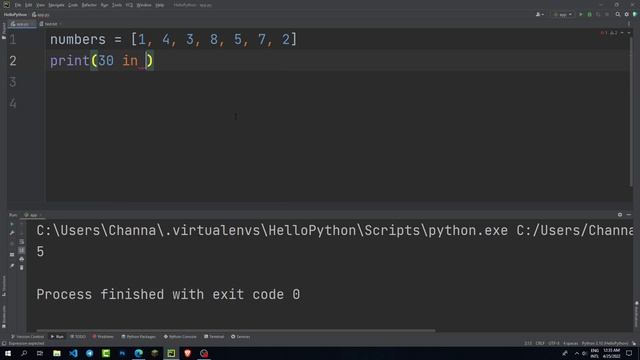Click the UTF-8 encoding status entry
The width and height of the screenshot is (640, 360).
(x=554, y=344)
